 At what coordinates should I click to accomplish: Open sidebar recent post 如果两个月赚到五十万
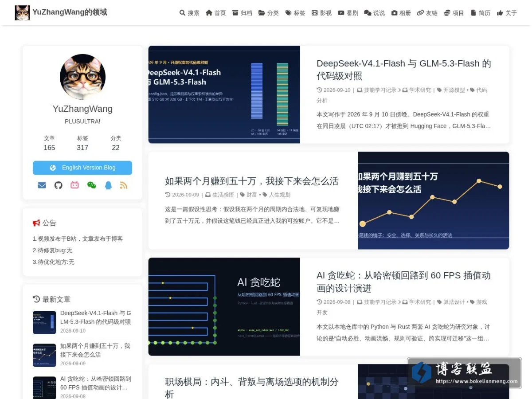[96, 350]
